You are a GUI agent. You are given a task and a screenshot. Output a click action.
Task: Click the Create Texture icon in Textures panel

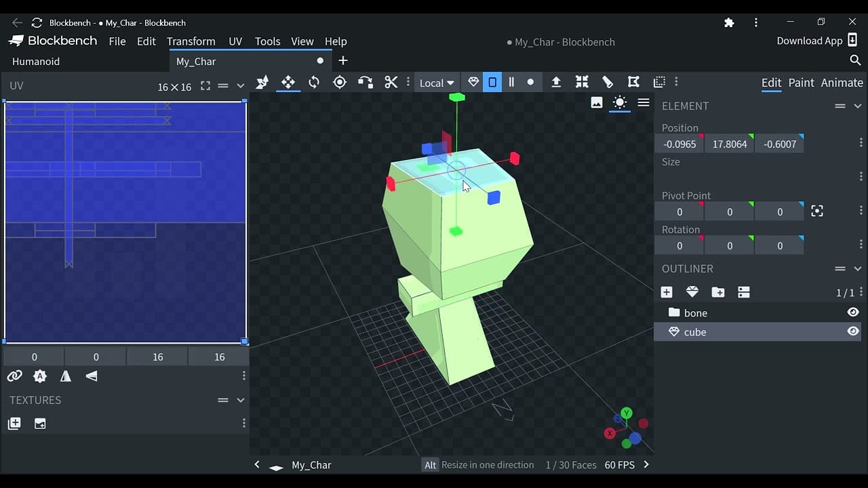point(40,424)
